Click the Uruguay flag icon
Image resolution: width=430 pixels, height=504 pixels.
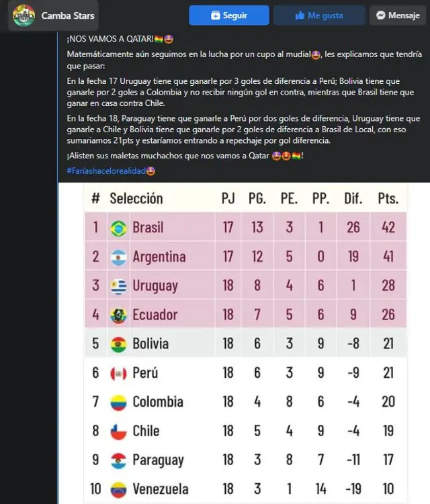pos(118,286)
